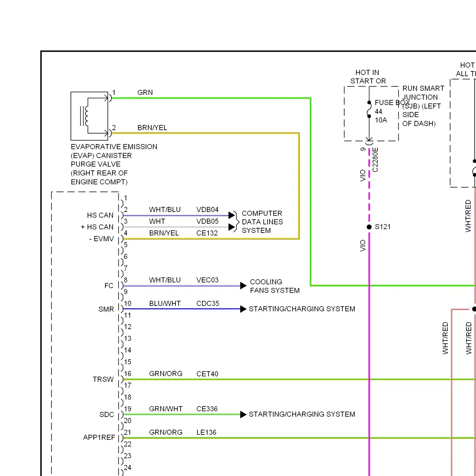
Task: Click the SDC pin label
Action: click(107, 415)
